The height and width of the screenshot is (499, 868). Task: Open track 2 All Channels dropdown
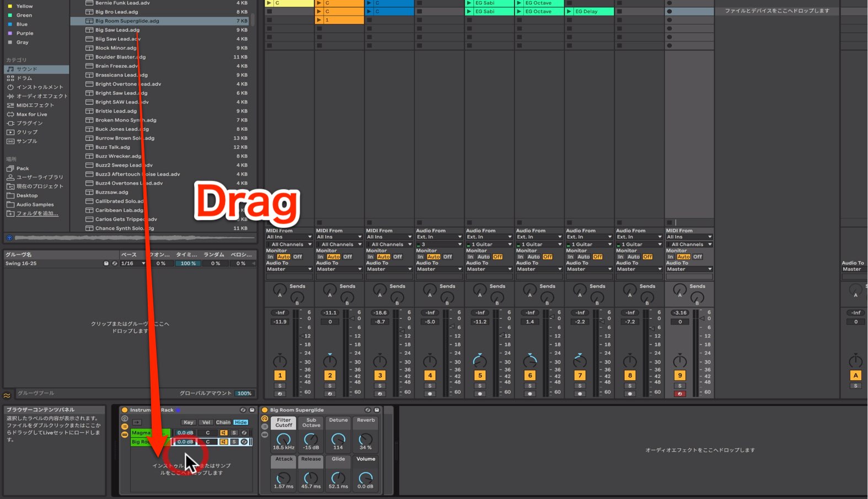(339, 244)
